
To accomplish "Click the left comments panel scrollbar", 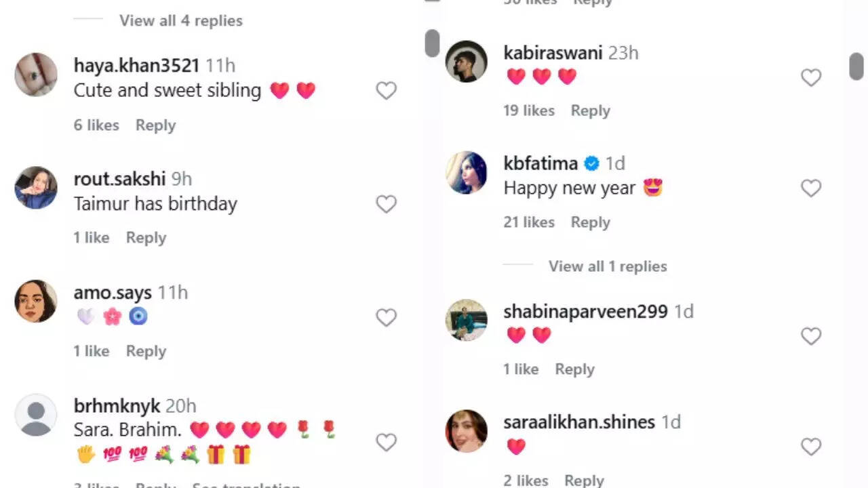I will [432, 44].
